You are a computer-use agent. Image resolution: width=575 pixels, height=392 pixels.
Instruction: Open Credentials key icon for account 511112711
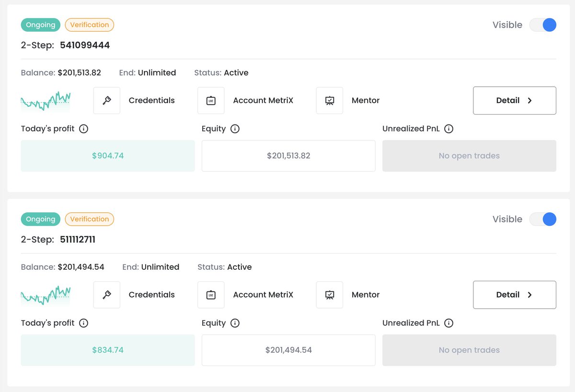[106, 295]
